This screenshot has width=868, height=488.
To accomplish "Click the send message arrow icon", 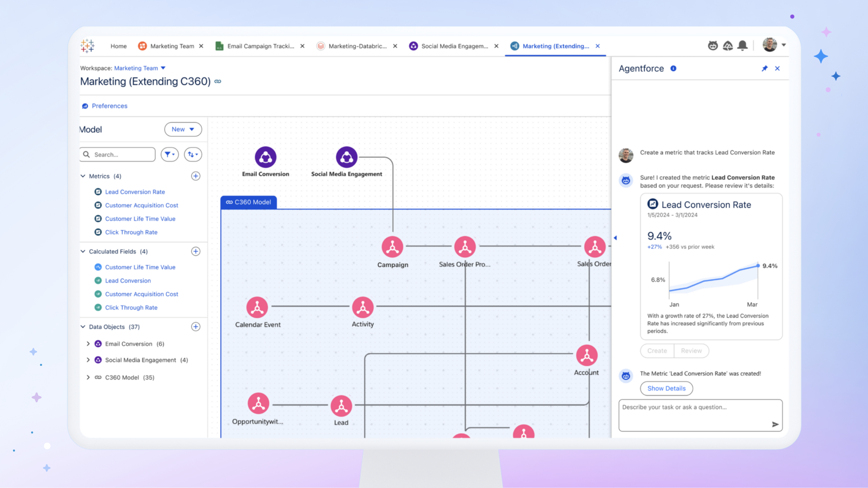I will [x=775, y=424].
